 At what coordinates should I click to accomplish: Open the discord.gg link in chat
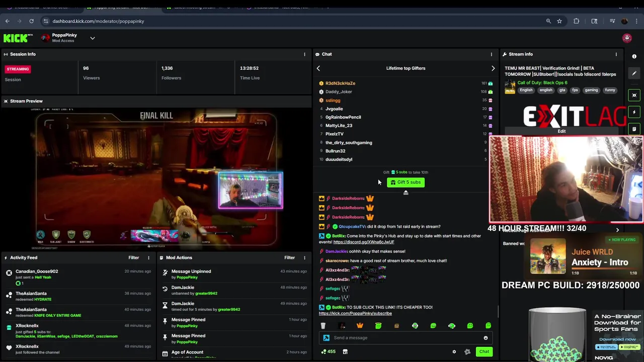pyautogui.click(x=363, y=242)
